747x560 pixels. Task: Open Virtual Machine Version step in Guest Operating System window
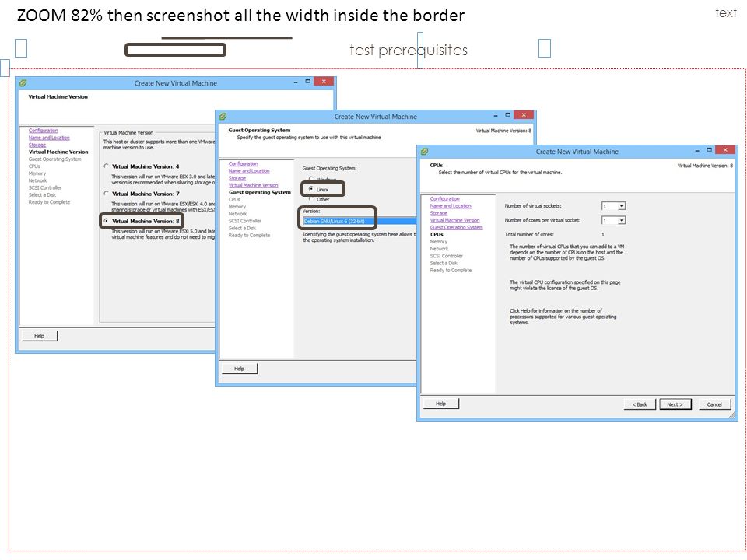pos(253,185)
